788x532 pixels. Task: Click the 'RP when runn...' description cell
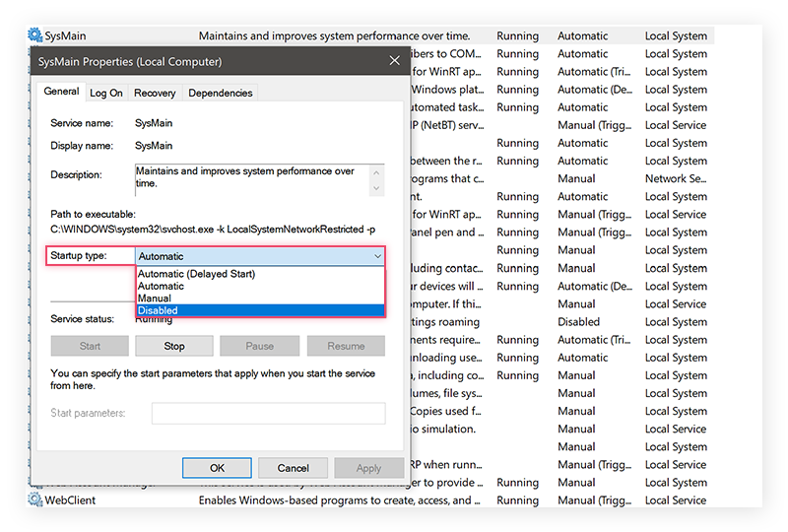[x=446, y=465]
